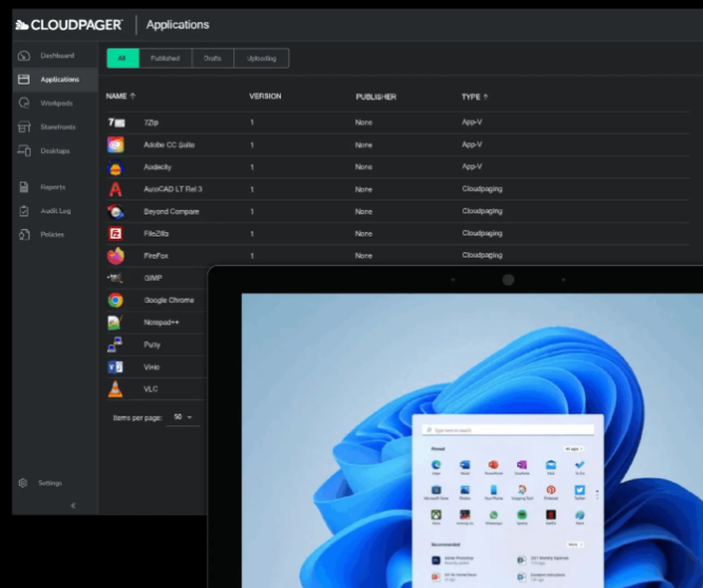Click the Audacity app icon

click(115, 167)
